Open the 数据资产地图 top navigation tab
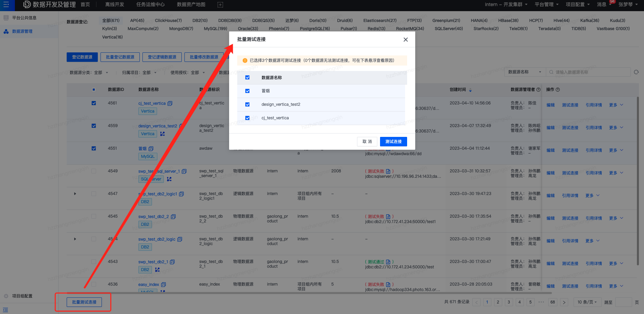 coord(191,5)
